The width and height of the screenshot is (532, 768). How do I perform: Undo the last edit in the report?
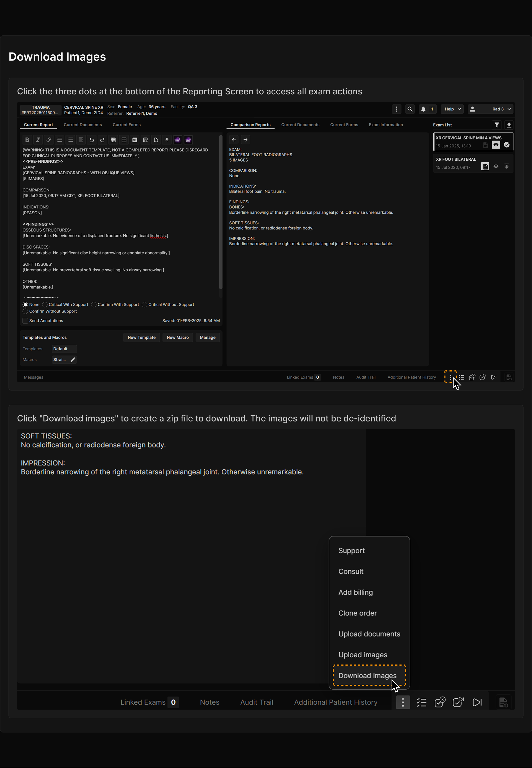pyautogui.click(x=92, y=140)
